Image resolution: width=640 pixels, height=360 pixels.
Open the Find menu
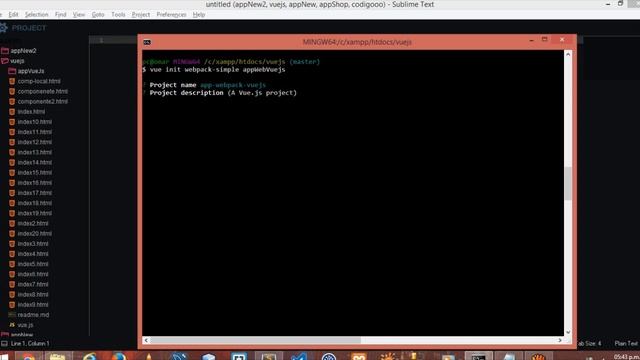[60, 15]
